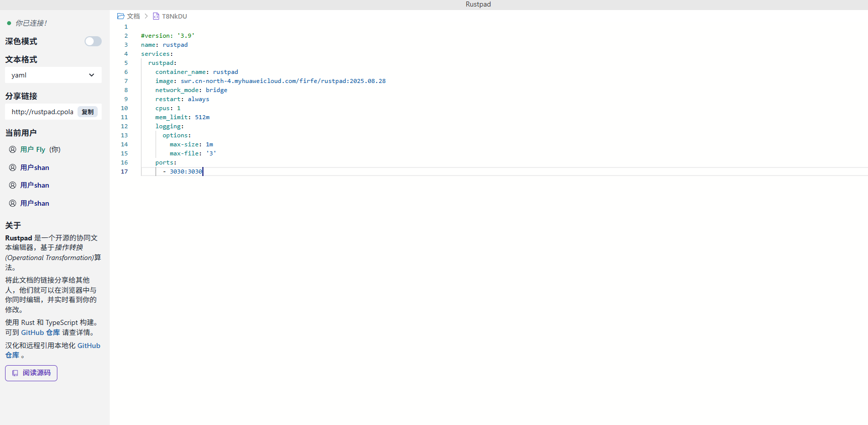Screen dimensions: 868x425
Task: Click the copy share link button
Action: (88, 112)
